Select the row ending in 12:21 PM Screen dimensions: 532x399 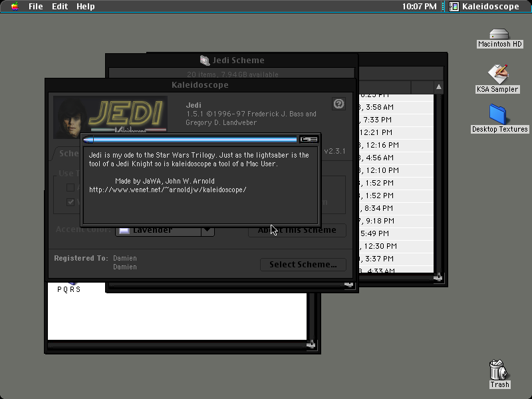click(396, 132)
